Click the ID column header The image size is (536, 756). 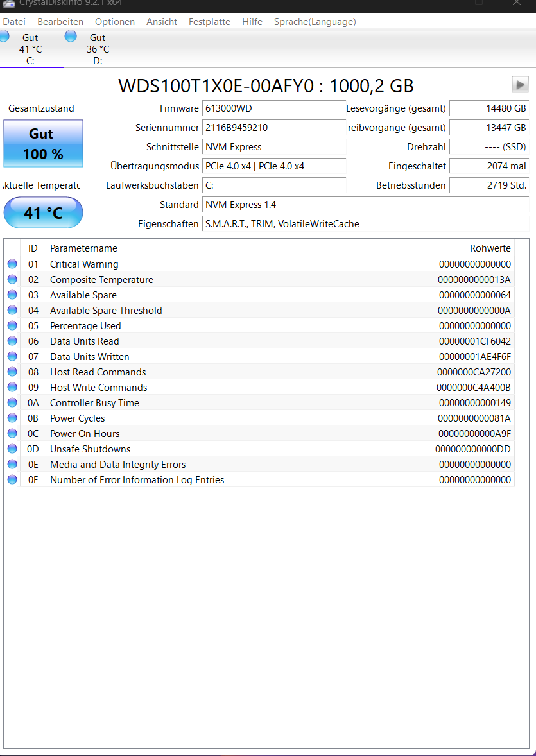click(33, 248)
